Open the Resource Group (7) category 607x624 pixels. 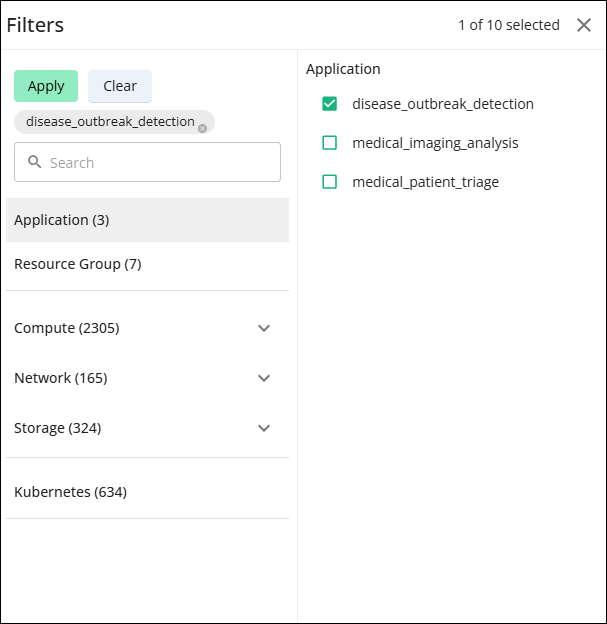click(78, 264)
